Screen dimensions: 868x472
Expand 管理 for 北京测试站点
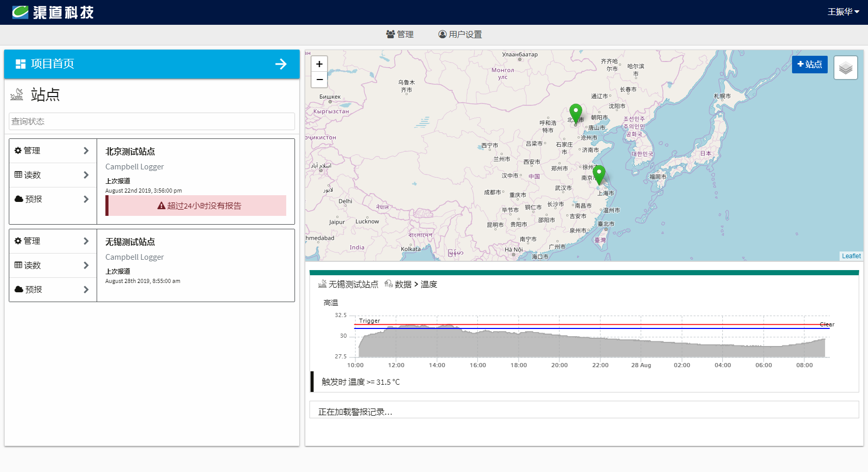pyautogui.click(x=53, y=151)
